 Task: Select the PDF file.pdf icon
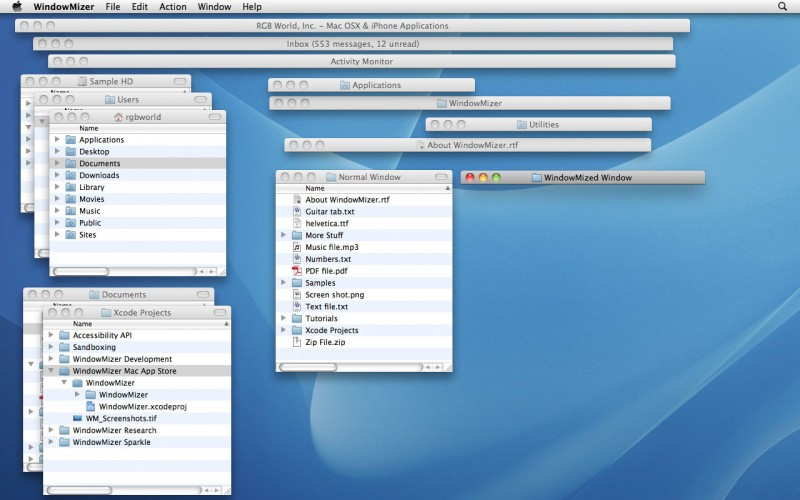click(x=297, y=271)
